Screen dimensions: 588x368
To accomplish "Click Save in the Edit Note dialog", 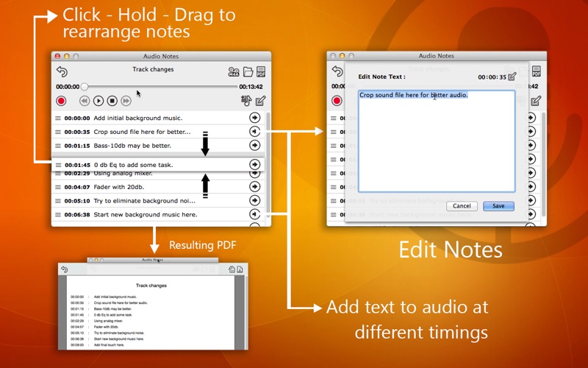I will tap(498, 206).
